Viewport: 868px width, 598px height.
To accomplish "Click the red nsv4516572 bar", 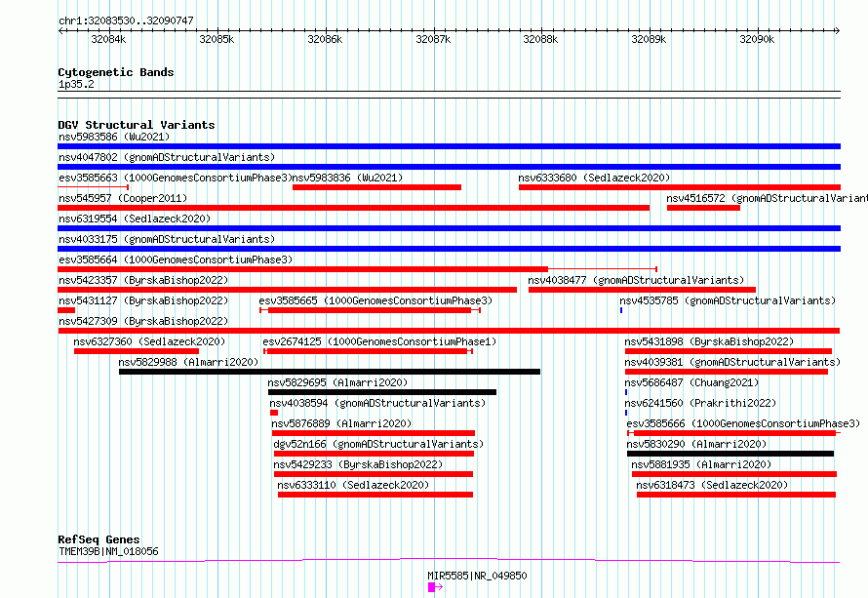I will 703,208.
